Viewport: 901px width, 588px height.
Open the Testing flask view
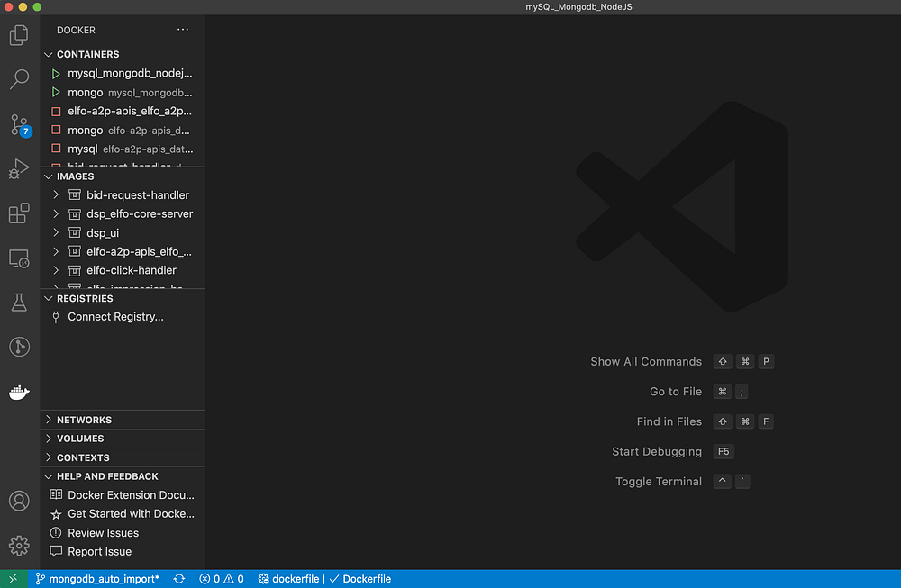coord(19,303)
